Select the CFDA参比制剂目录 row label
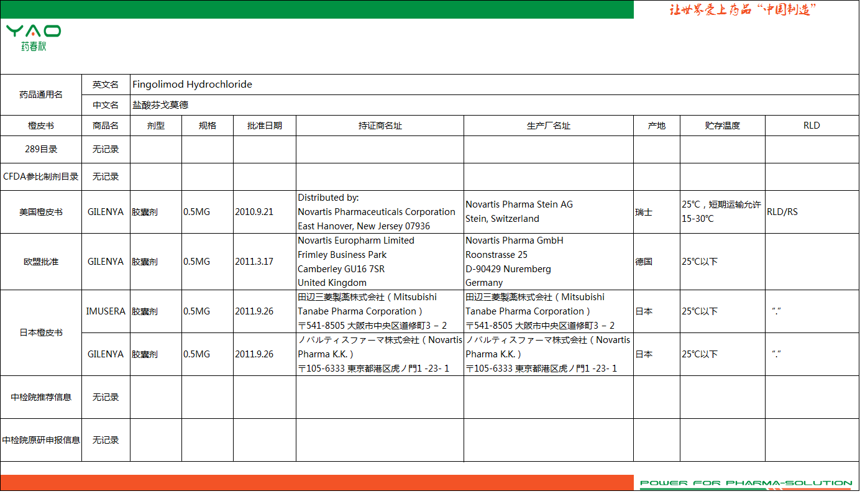The image size is (860, 504). 41,176
